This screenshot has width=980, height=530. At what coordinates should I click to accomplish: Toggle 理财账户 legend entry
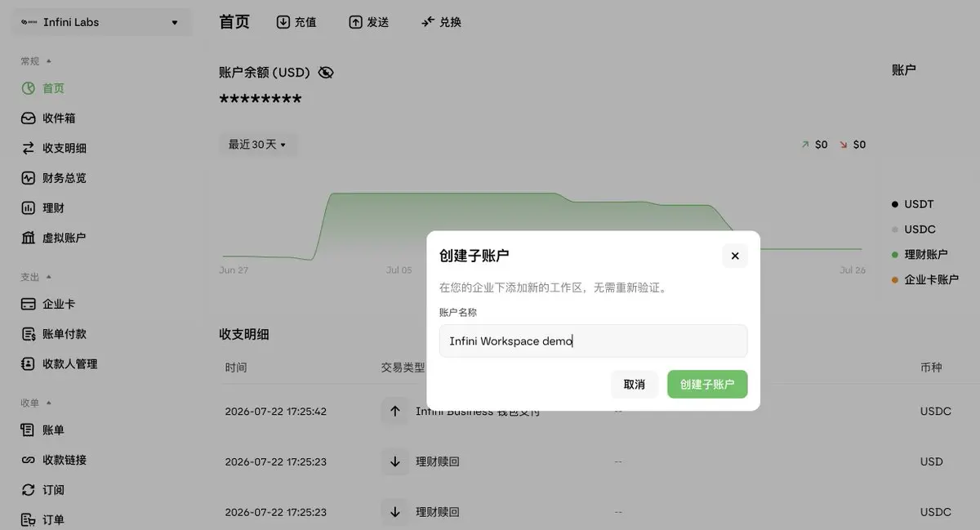(x=920, y=254)
